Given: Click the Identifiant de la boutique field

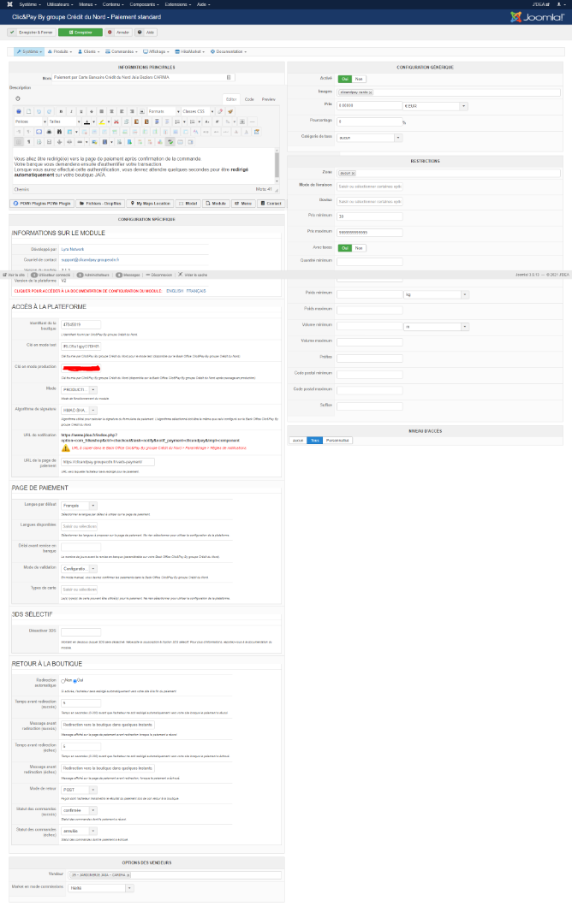Looking at the screenshot, I should tap(80, 325).
